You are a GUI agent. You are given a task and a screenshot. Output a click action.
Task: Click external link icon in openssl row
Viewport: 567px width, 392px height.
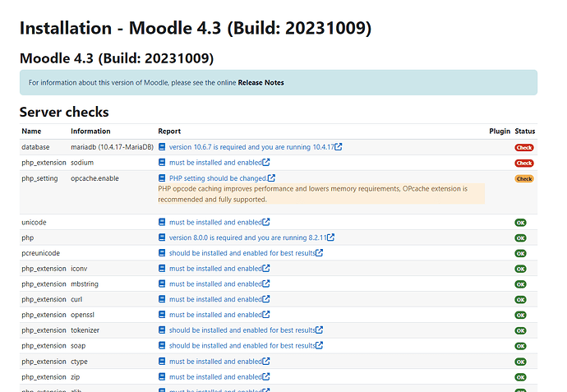(x=265, y=314)
